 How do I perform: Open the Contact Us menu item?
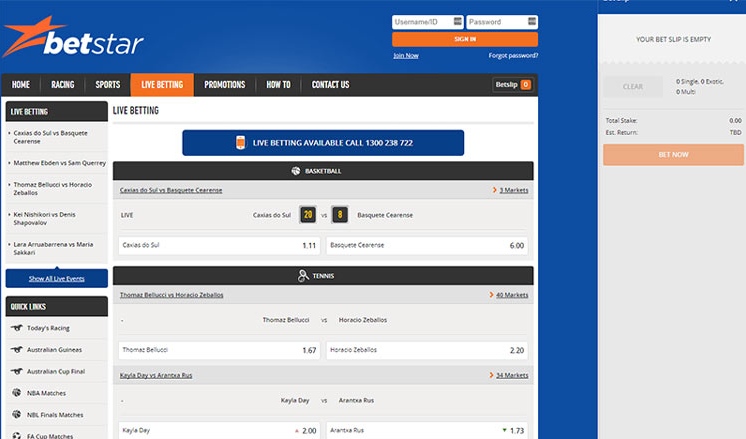(331, 85)
